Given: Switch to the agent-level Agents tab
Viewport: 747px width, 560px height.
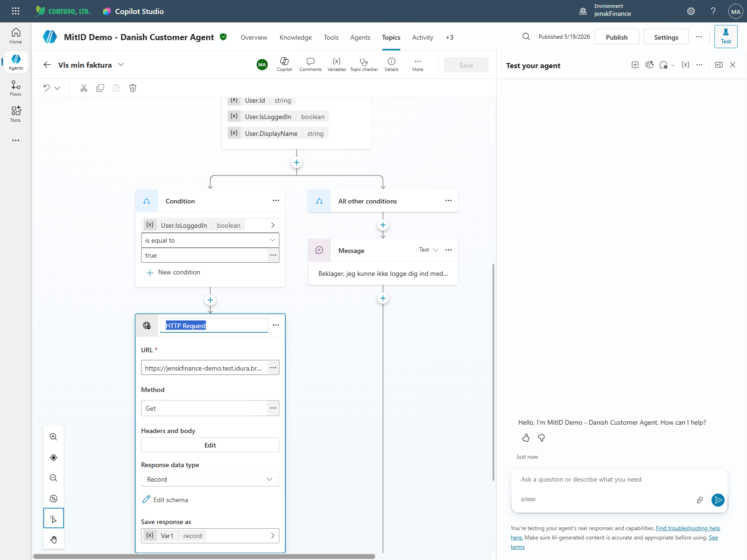Looking at the screenshot, I should [360, 37].
